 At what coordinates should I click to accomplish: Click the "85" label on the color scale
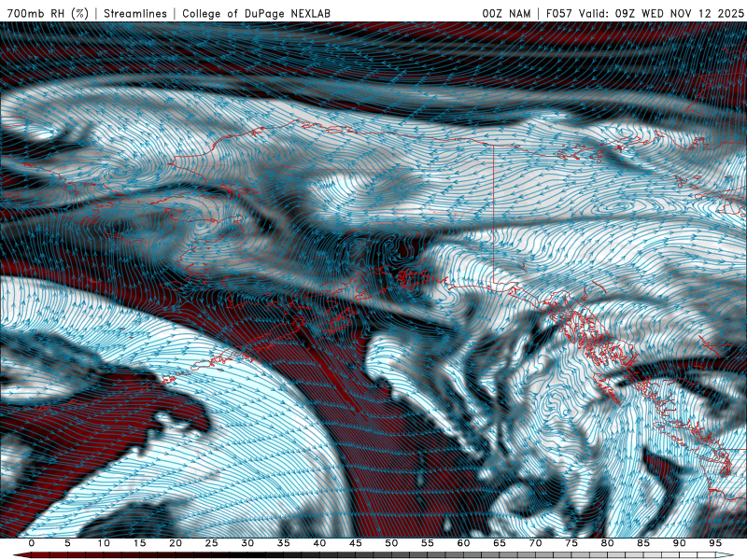pyautogui.click(x=643, y=543)
